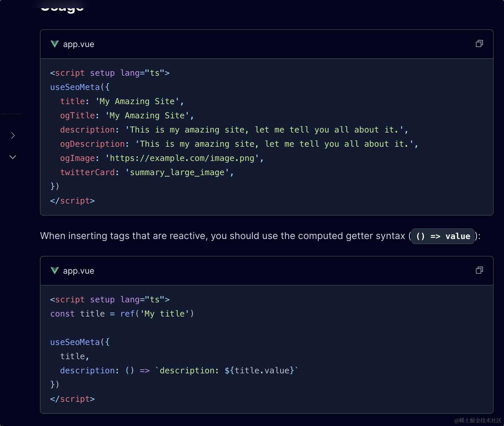Copy the second app.vue code block
The height and width of the screenshot is (426, 504).
click(479, 270)
